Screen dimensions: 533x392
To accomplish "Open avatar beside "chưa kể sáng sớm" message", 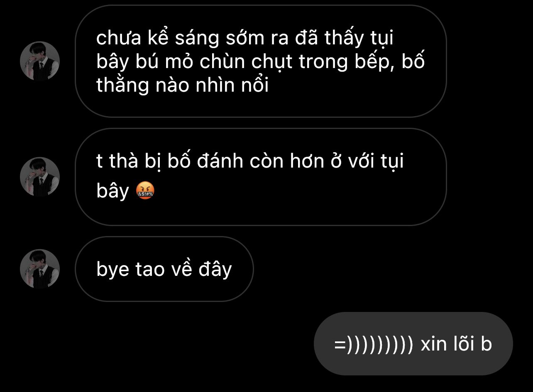I will coord(40,61).
